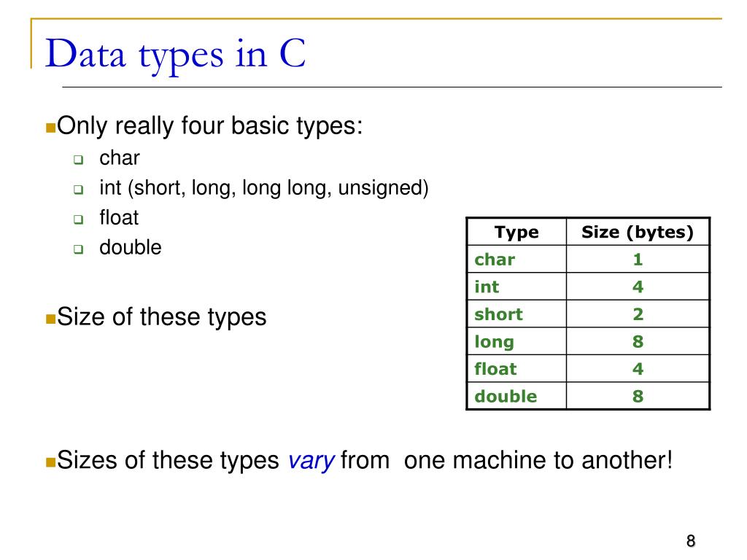
Task: Click the square bullet beside the int line
Action: pos(79,190)
